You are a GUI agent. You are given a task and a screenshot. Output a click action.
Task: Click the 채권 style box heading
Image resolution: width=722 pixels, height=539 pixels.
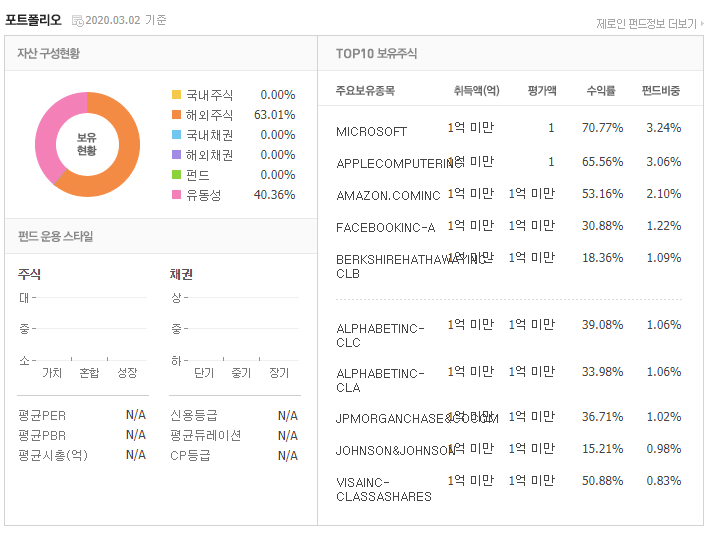coord(181,274)
